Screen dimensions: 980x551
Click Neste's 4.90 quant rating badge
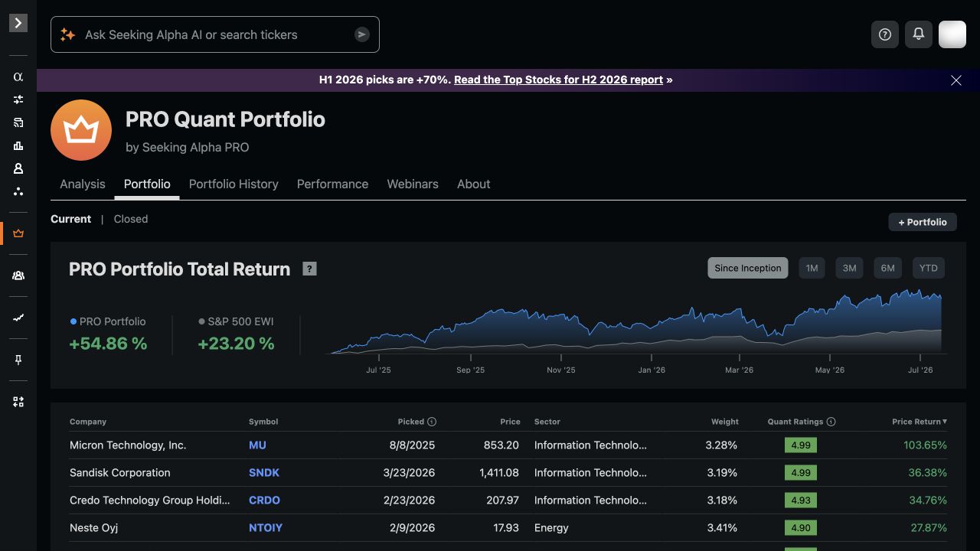tap(801, 527)
